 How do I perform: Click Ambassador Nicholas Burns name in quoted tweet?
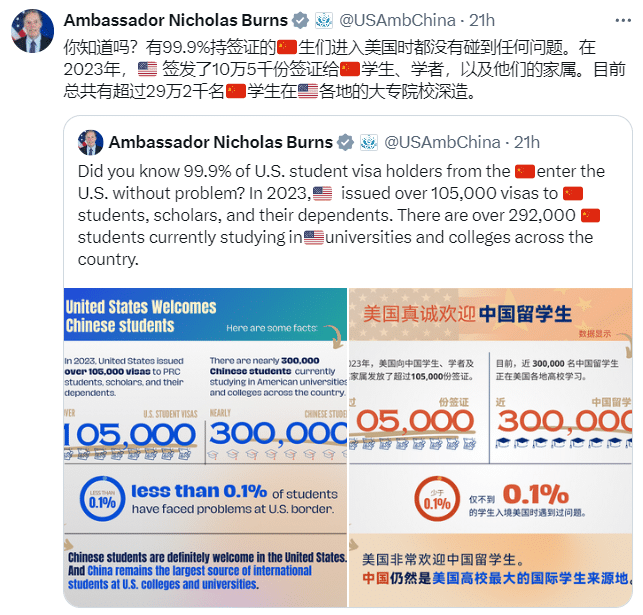click(x=221, y=142)
